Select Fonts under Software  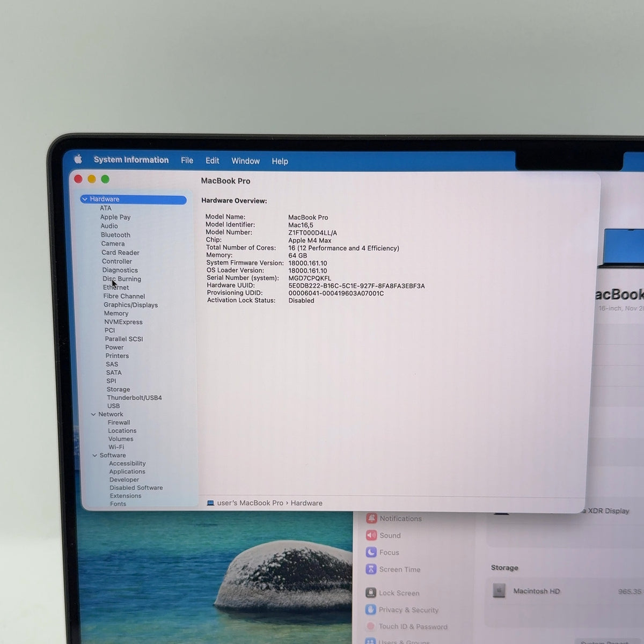tap(118, 504)
